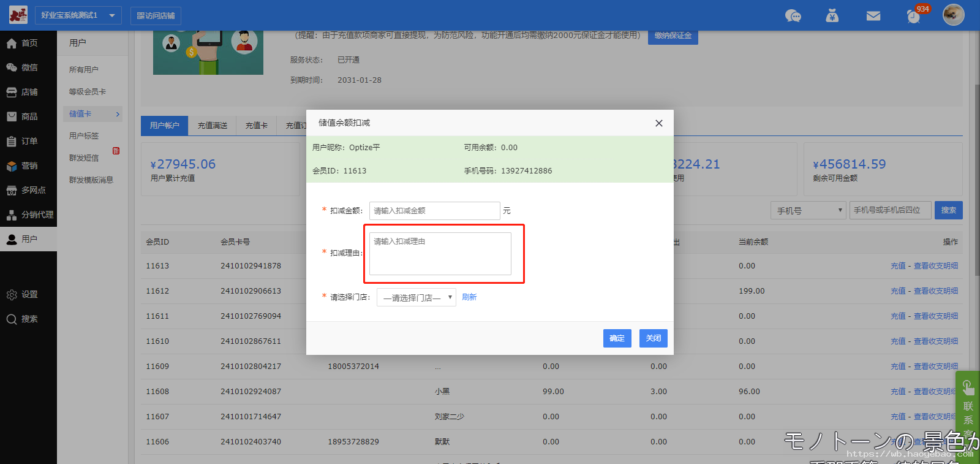Open the 微信 sidebar section
This screenshot has height=464, width=980.
click(28, 67)
